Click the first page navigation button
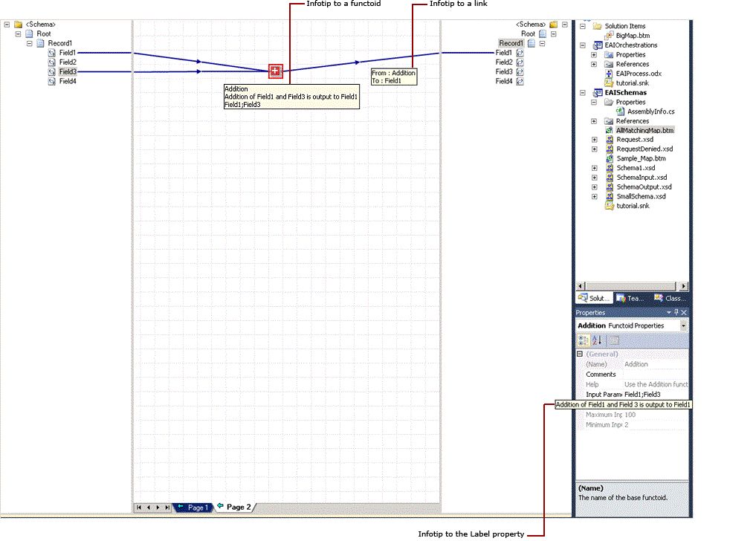756x541 pixels. tap(138, 508)
